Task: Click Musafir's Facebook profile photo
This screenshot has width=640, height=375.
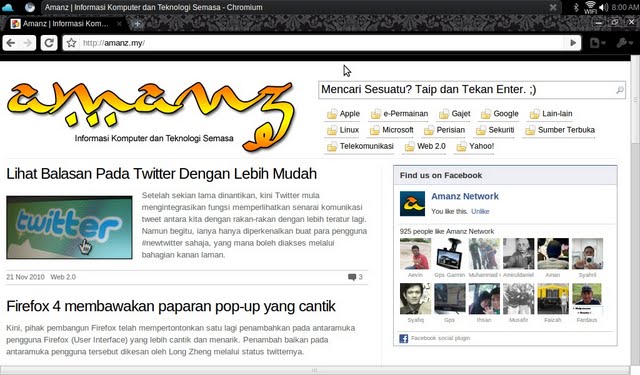Action: coord(518,299)
